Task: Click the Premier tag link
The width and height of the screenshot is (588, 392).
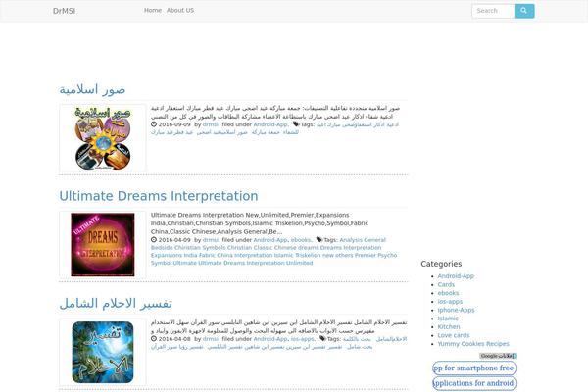Action: 366,255
